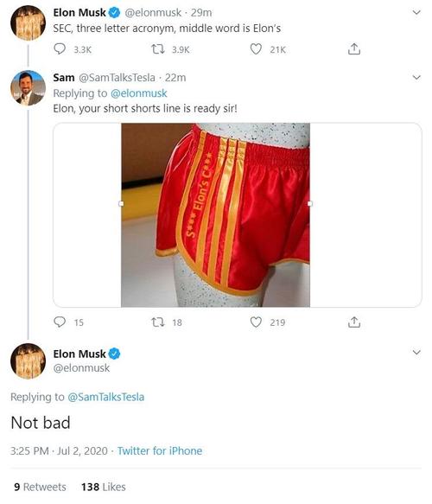Retweet Sam's tweet with 18 retweets
Screen dimensions: 432x504
click(158, 322)
